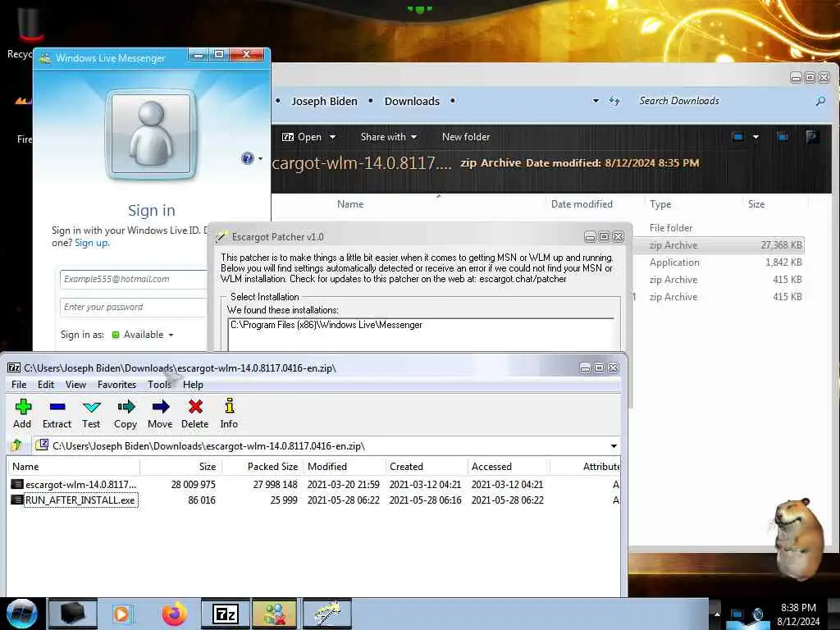Click the Add button in 7-Zip toolbar
The image size is (840, 630).
click(x=22, y=413)
